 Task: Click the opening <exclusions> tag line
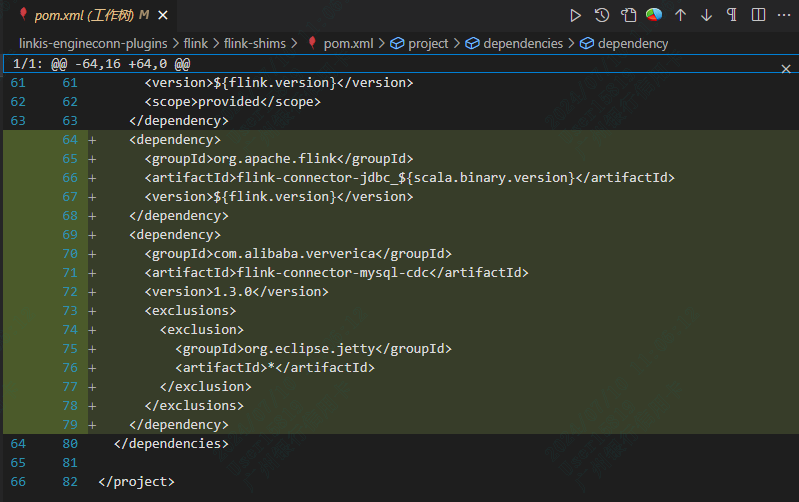(191, 311)
